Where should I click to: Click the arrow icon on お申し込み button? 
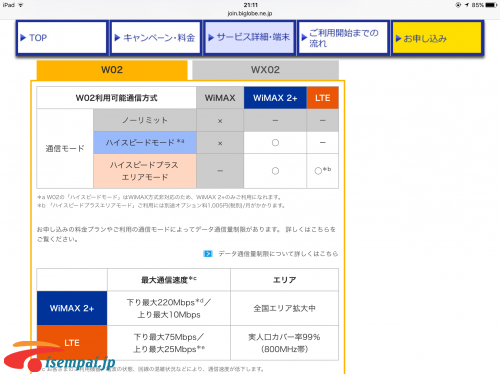(398, 38)
